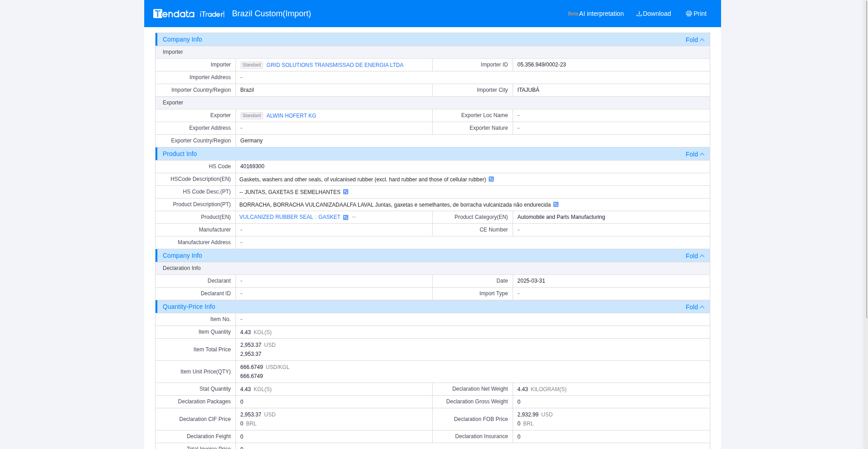This screenshot has width=868, height=449.
Task: Click the ellipsis after Product(EN) value
Action: coord(354,217)
